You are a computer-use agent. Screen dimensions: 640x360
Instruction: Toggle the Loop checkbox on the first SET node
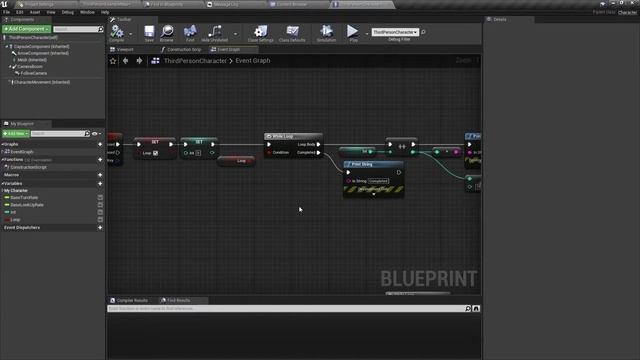[x=156, y=153]
